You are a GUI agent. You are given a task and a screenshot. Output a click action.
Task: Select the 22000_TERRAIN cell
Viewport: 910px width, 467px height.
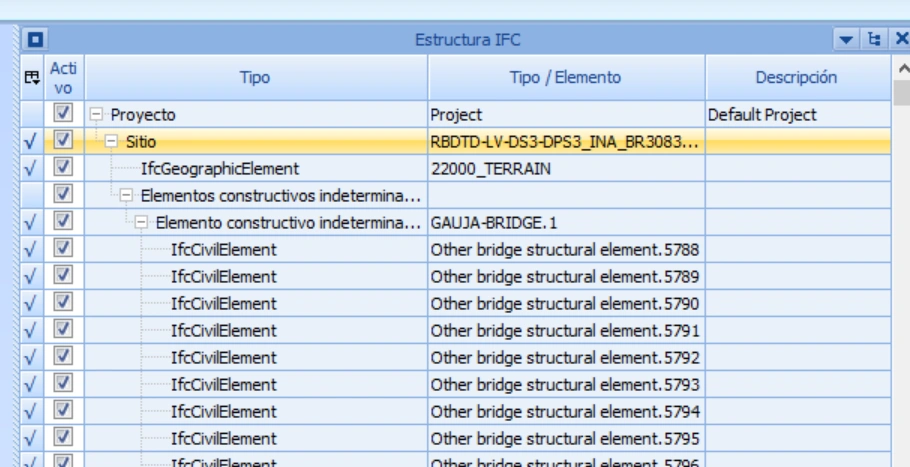[x=566, y=169]
